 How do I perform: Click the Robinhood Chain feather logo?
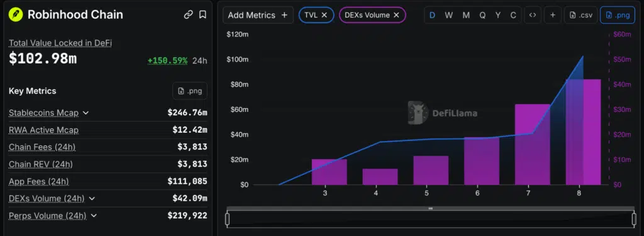(x=16, y=15)
